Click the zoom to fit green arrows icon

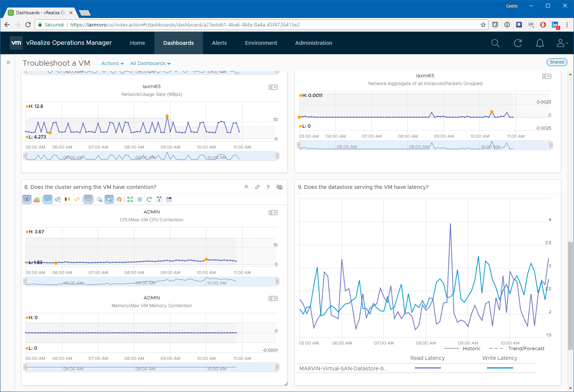pyautogui.click(x=130, y=199)
